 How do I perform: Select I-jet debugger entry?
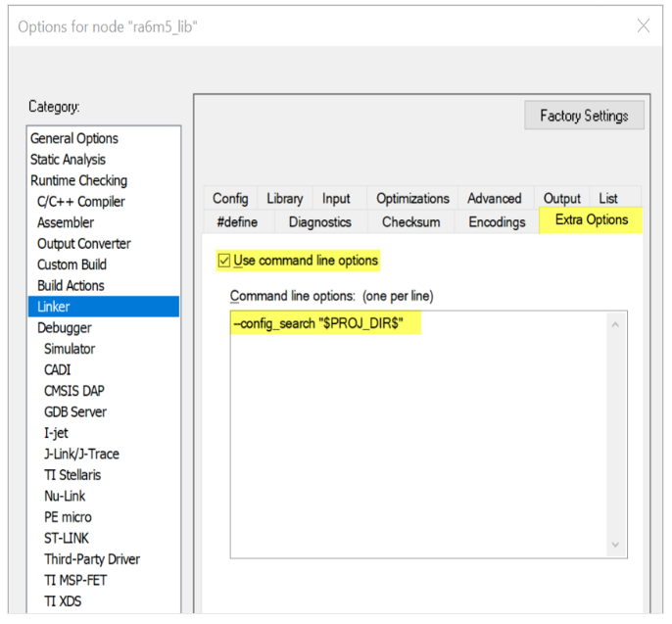[x=56, y=433]
